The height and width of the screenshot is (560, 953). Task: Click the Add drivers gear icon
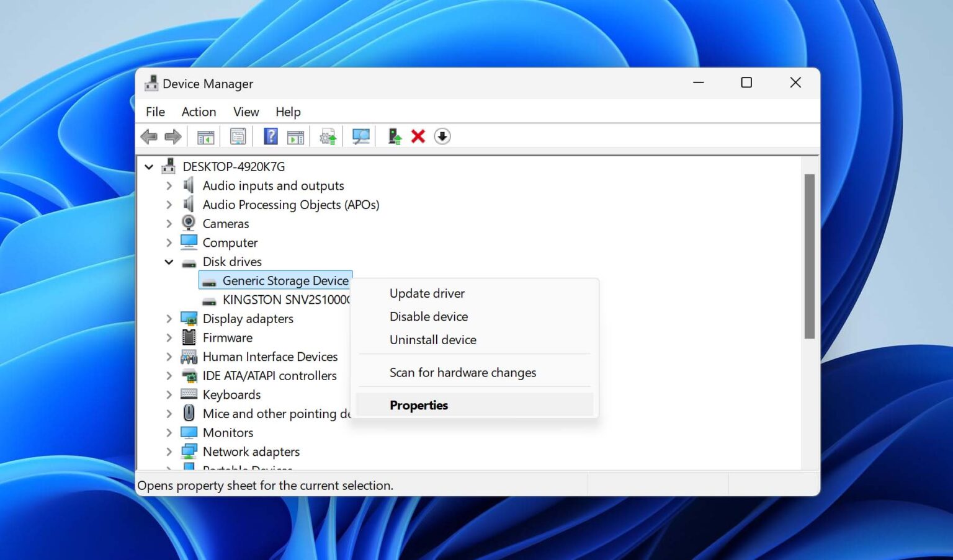click(327, 136)
